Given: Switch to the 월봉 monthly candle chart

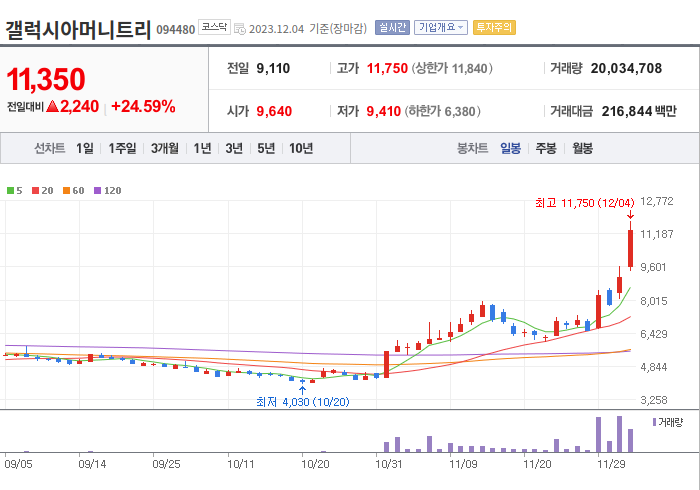Looking at the screenshot, I should pyautogui.click(x=583, y=148).
